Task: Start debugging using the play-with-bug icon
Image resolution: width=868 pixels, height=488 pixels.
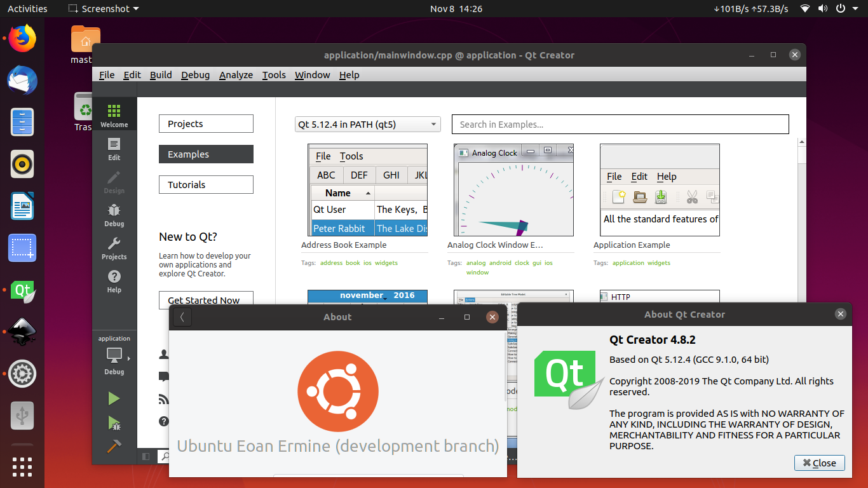Action: [x=114, y=423]
